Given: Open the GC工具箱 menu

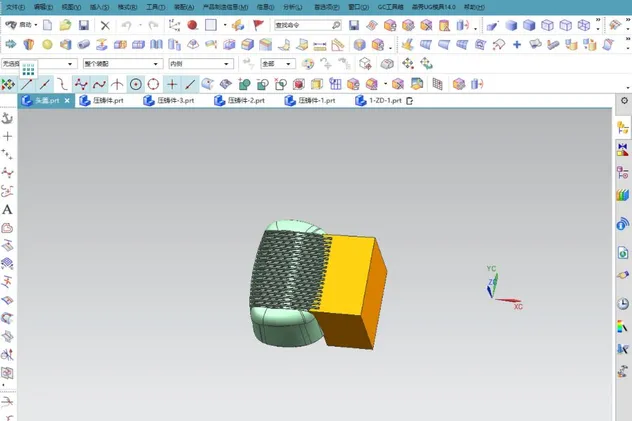Looking at the screenshot, I should [x=388, y=6].
